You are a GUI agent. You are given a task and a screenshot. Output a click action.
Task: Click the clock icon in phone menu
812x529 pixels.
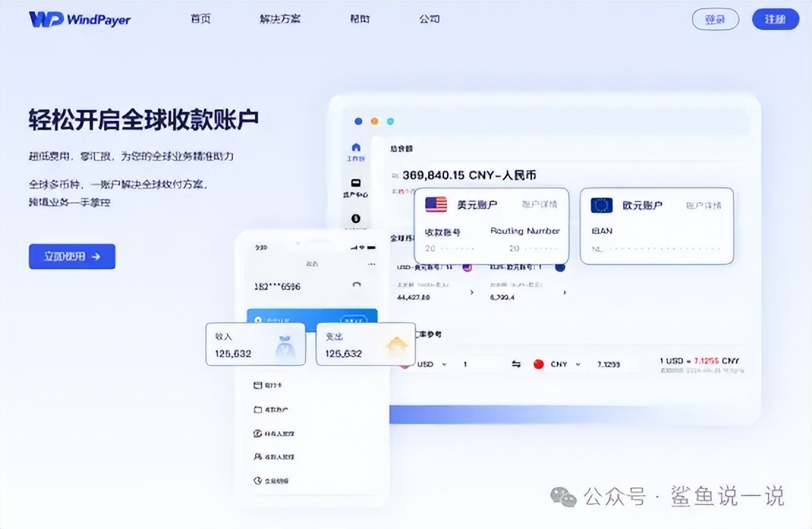tap(257, 481)
